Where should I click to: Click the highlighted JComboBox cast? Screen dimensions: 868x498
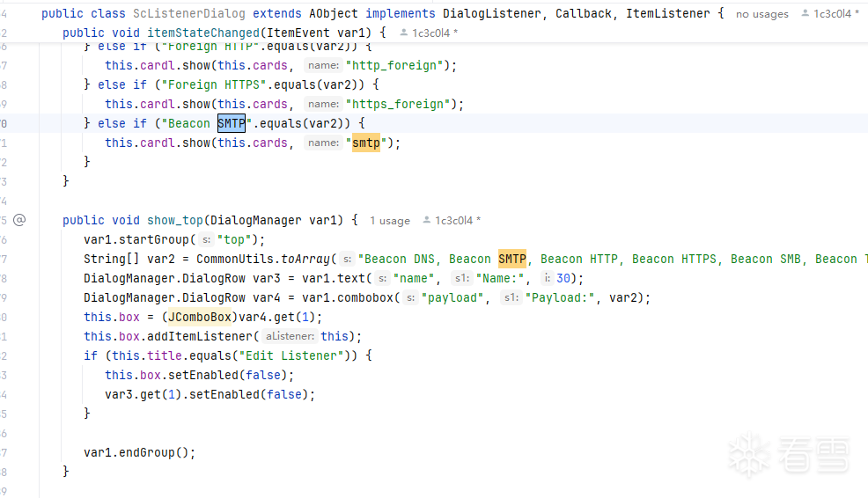(x=200, y=317)
